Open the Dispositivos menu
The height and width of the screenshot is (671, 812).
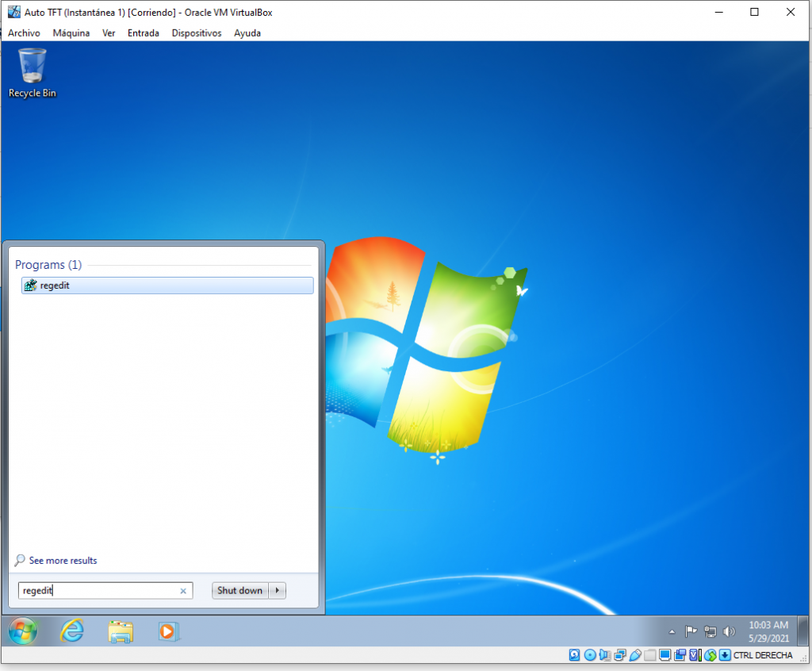(196, 33)
